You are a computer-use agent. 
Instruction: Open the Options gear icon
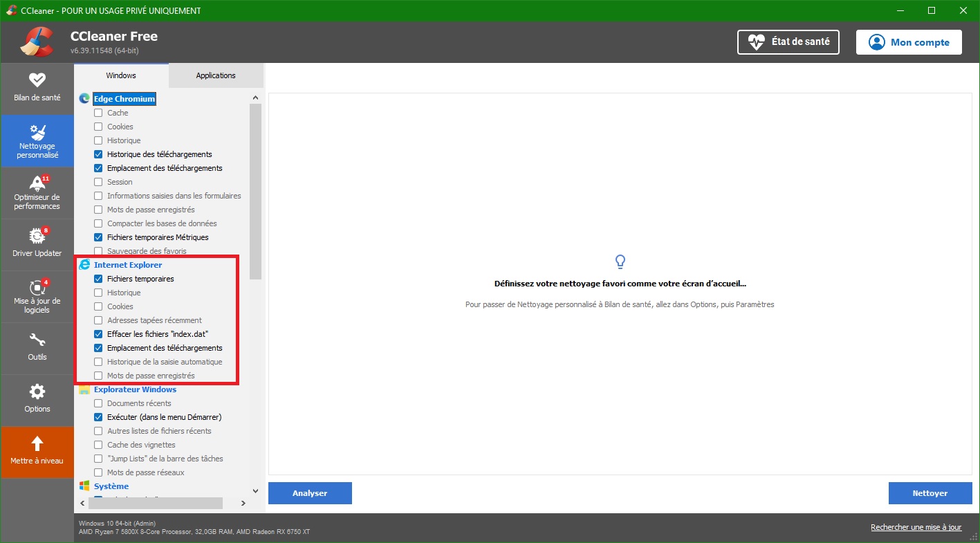click(x=37, y=392)
